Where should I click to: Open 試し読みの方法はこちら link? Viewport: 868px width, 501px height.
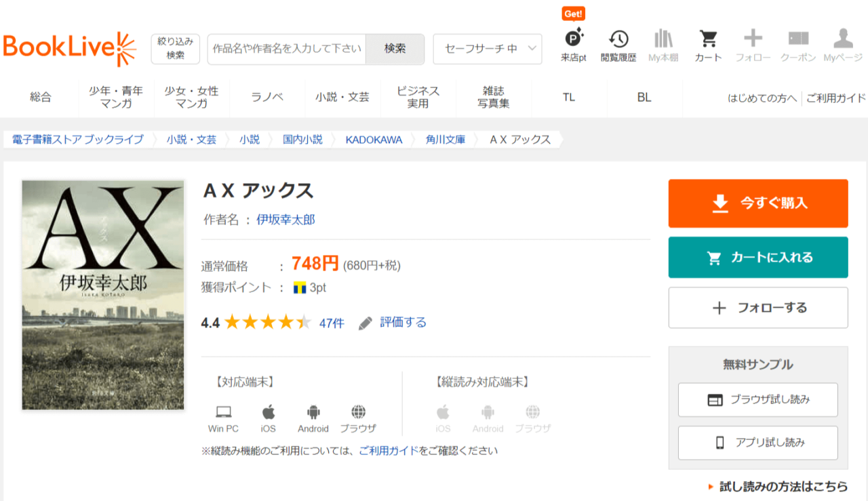tap(783, 487)
